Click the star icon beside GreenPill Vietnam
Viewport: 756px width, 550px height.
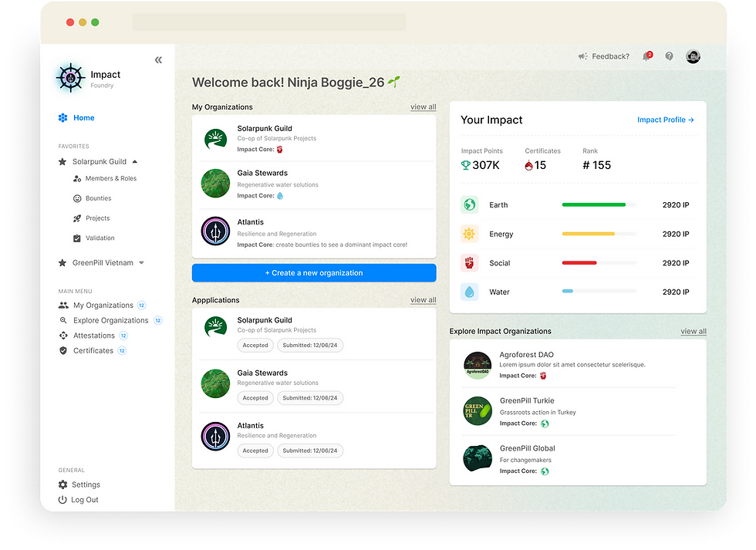click(x=62, y=263)
